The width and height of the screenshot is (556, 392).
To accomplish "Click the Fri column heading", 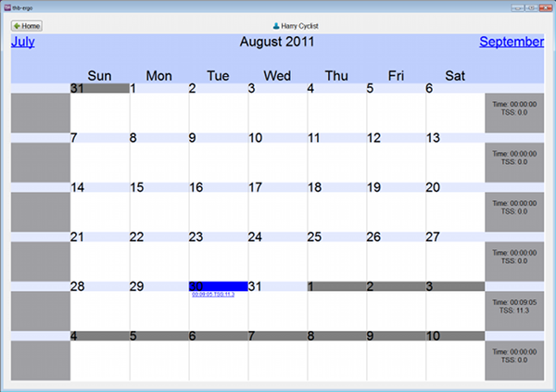I will 396,76.
